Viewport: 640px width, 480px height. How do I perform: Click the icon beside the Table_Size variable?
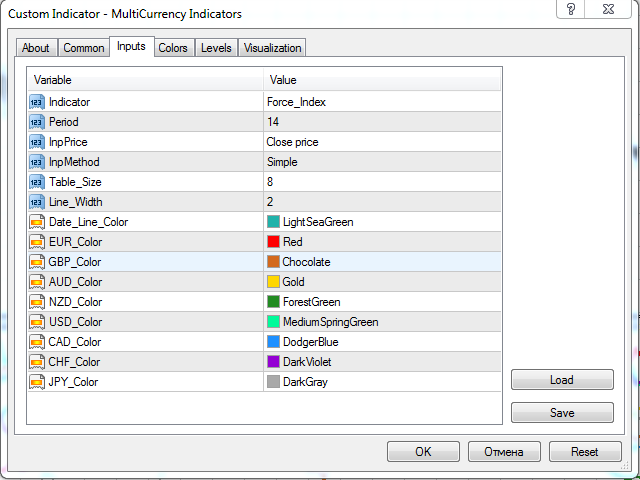37,182
